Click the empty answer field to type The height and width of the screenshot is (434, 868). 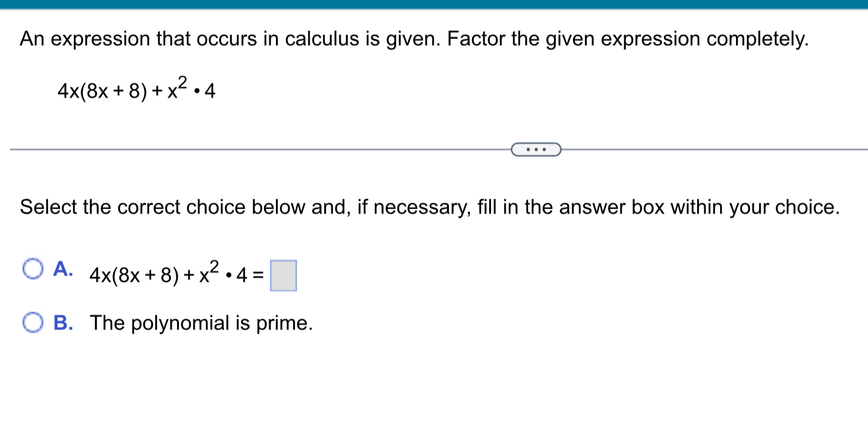pos(284,276)
